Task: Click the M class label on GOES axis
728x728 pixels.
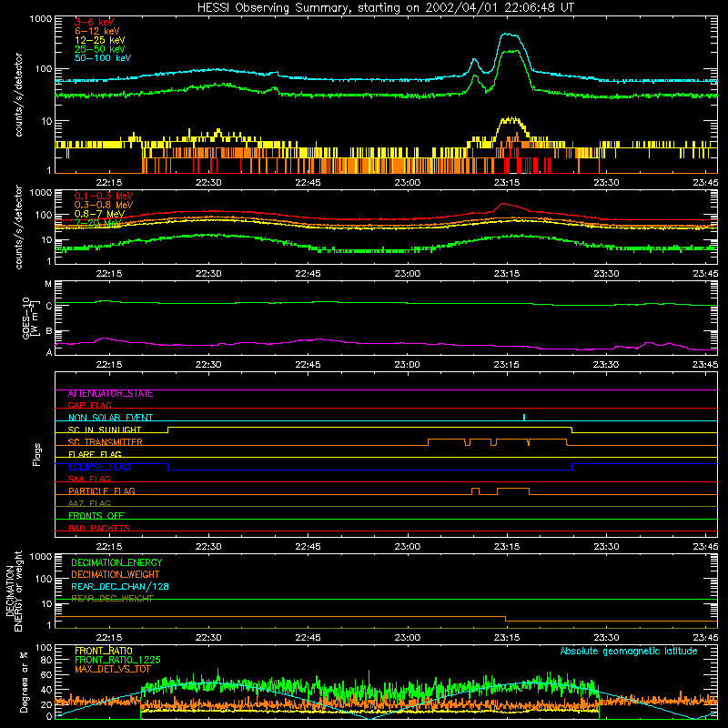Action: pyautogui.click(x=48, y=284)
